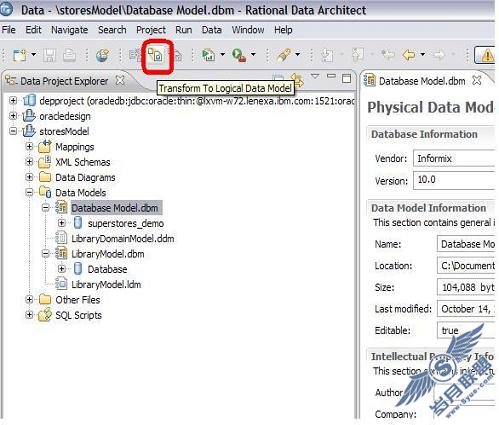The image size is (499, 425).
Task: Select the Data Project Explorer tab
Action: pos(64,81)
